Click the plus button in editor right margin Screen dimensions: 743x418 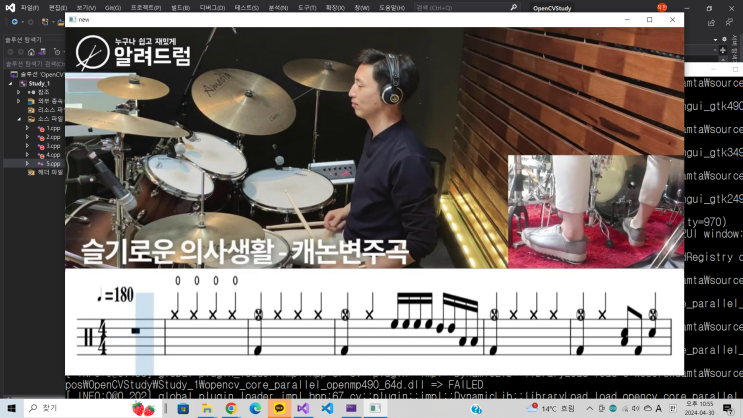[723, 50]
